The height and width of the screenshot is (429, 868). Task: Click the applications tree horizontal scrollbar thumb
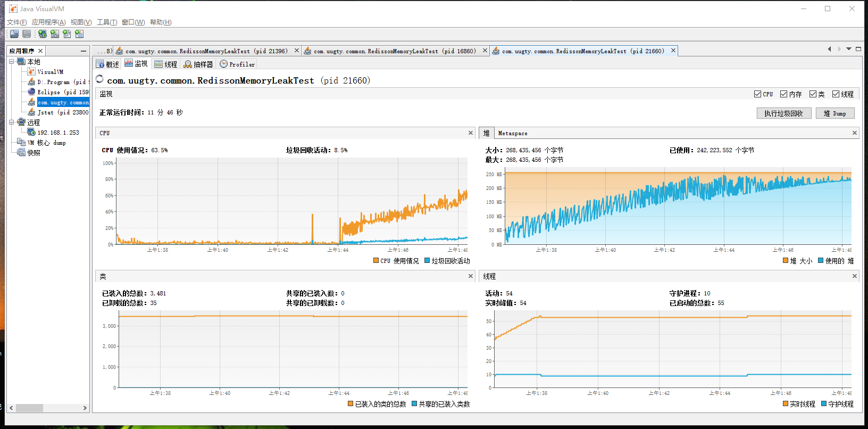point(29,408)
